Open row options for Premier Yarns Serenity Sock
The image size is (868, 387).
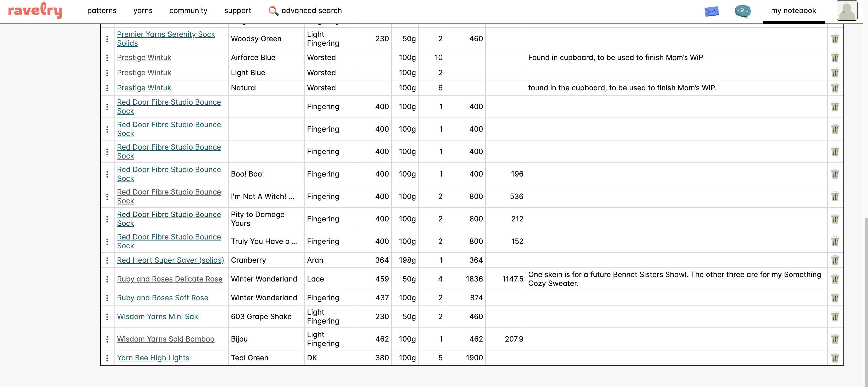(107, 39)
